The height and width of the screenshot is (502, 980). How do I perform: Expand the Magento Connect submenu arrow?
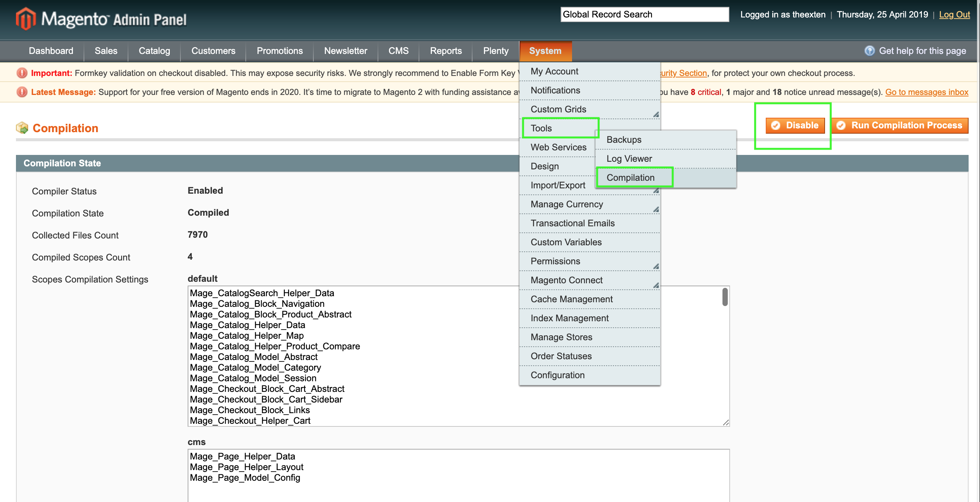656,285
